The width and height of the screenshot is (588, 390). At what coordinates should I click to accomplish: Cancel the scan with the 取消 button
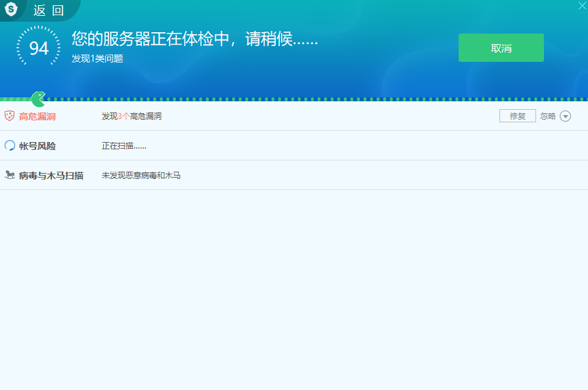[501, 48]
